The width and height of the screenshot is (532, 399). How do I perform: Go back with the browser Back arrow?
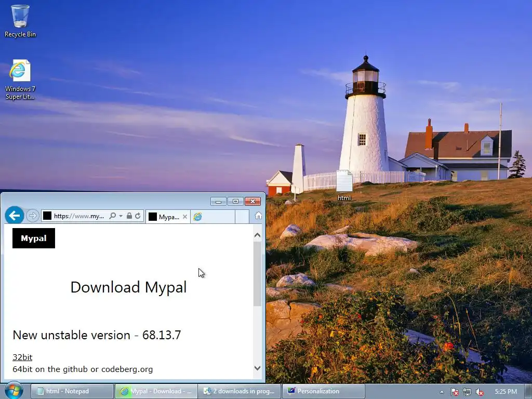tap(14, 216)
